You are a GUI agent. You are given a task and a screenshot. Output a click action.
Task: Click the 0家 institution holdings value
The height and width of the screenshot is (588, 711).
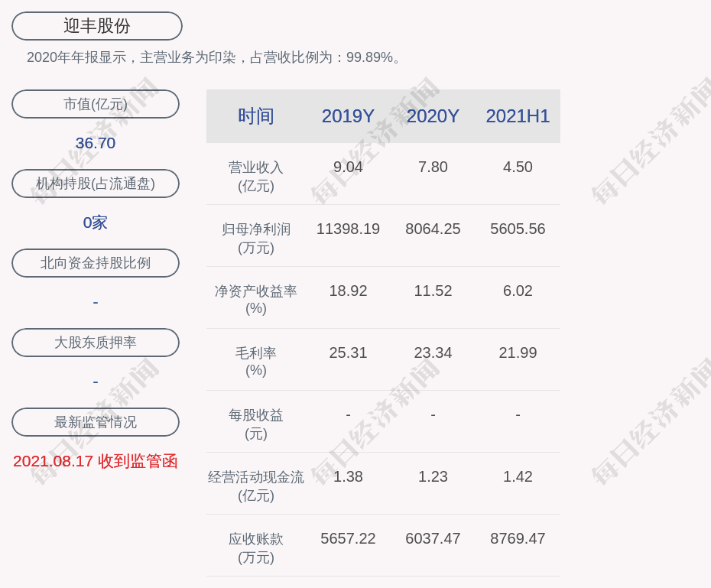click(x=96, y=223)
